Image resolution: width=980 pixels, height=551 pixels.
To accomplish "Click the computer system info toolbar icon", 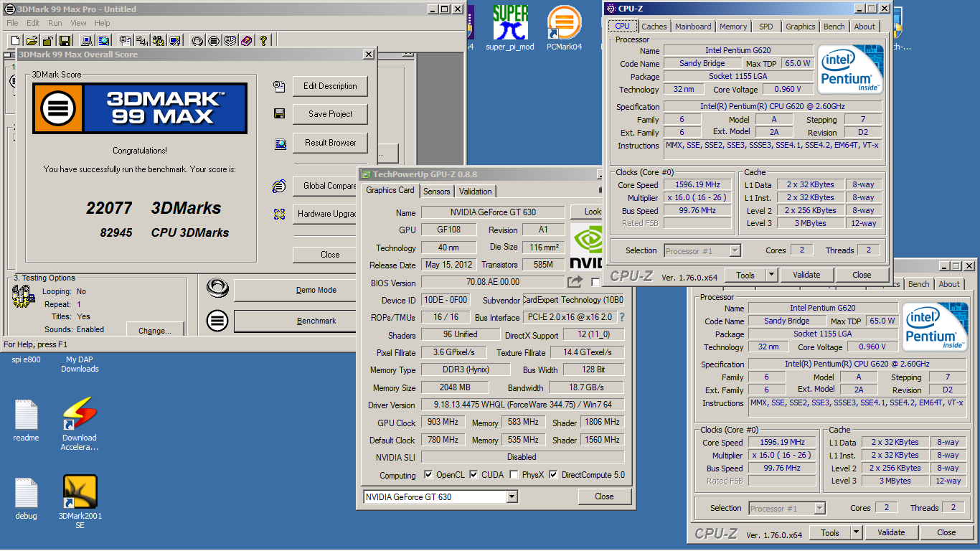I will click(87, 40).
